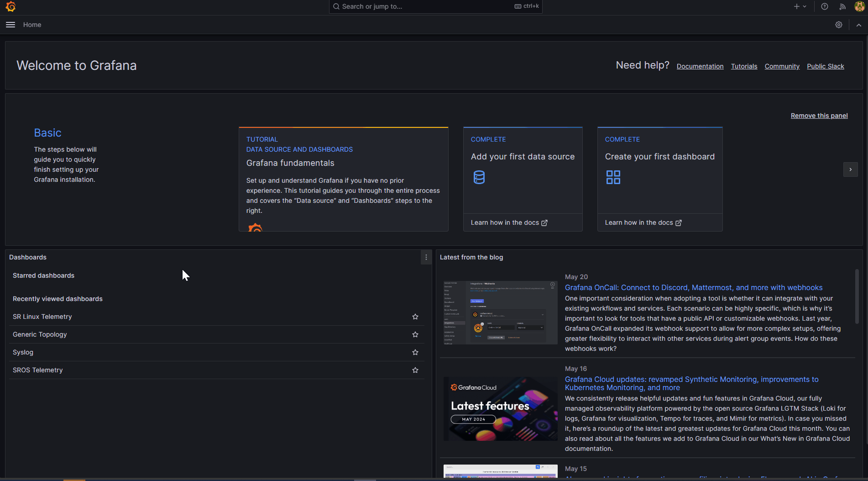Open the Documentation link

pos(700,66)
